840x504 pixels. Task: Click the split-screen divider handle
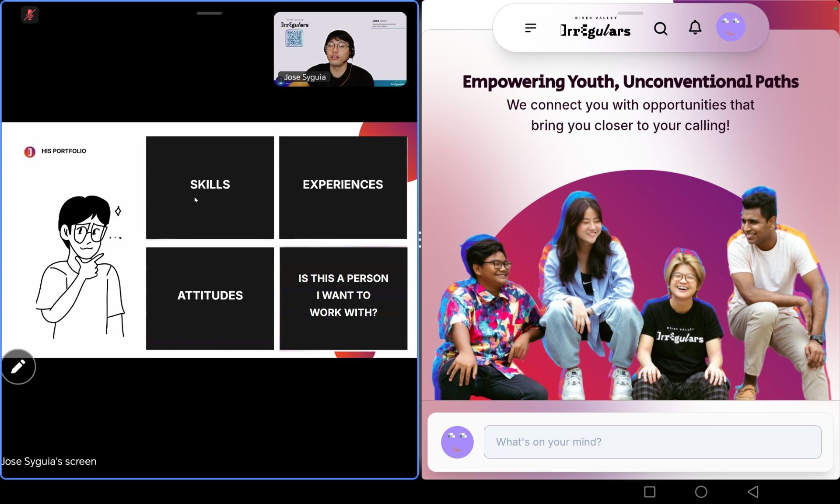[420, 240]
